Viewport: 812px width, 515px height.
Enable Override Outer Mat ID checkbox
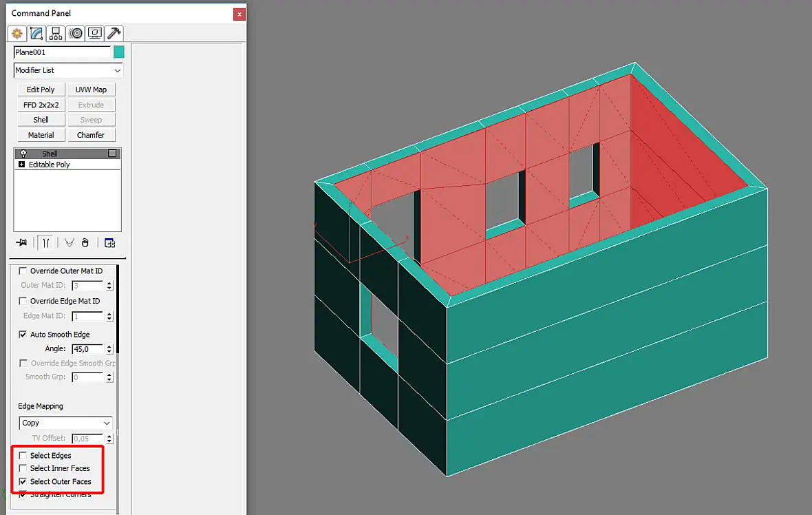(x=23, y=271)
